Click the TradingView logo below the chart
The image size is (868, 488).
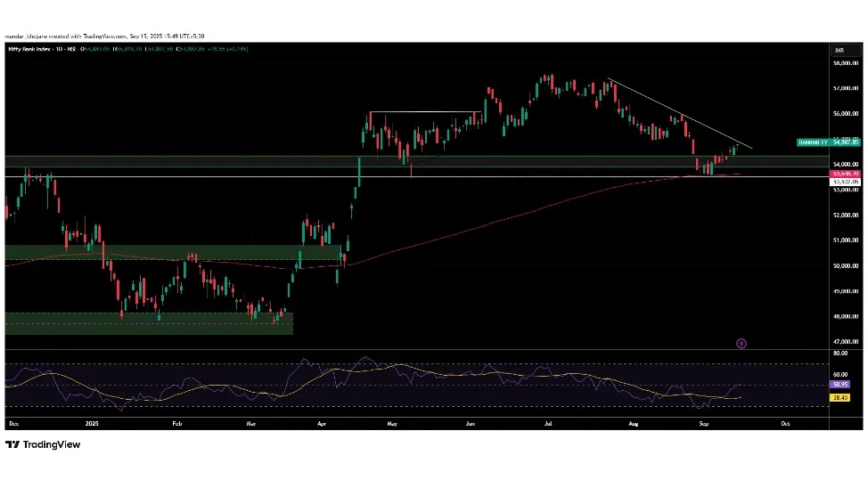click(x=43, y=444)
